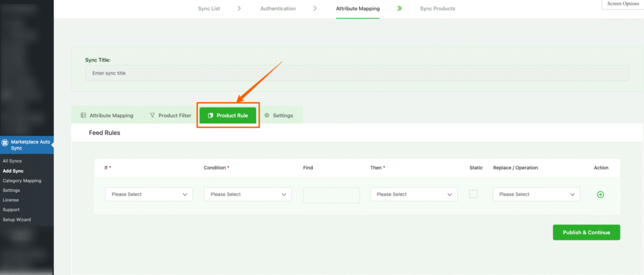Open the Marketplace Auto Sync menu

point(26,145)
